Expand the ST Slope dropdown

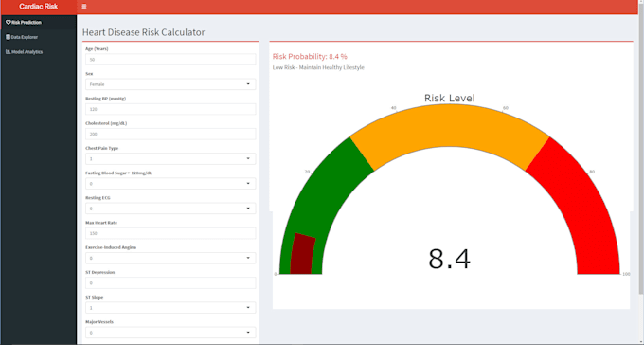[x=170, y=308]
